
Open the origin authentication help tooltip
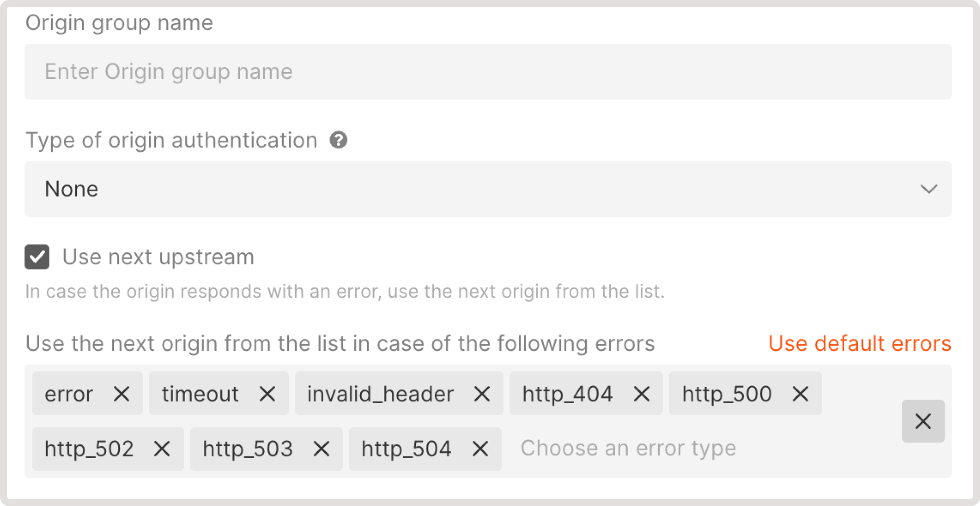click(x=338, y=140)
